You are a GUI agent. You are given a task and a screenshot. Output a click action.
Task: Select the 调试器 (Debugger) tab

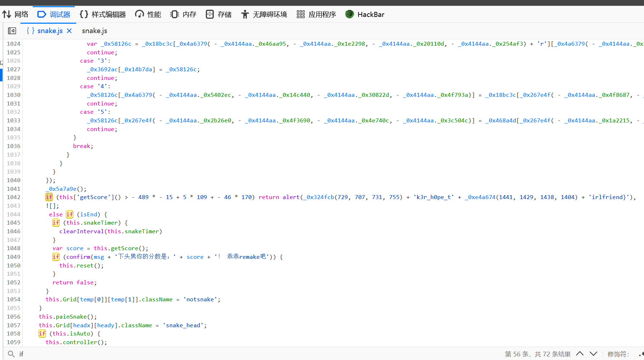[x=54, y=14]
